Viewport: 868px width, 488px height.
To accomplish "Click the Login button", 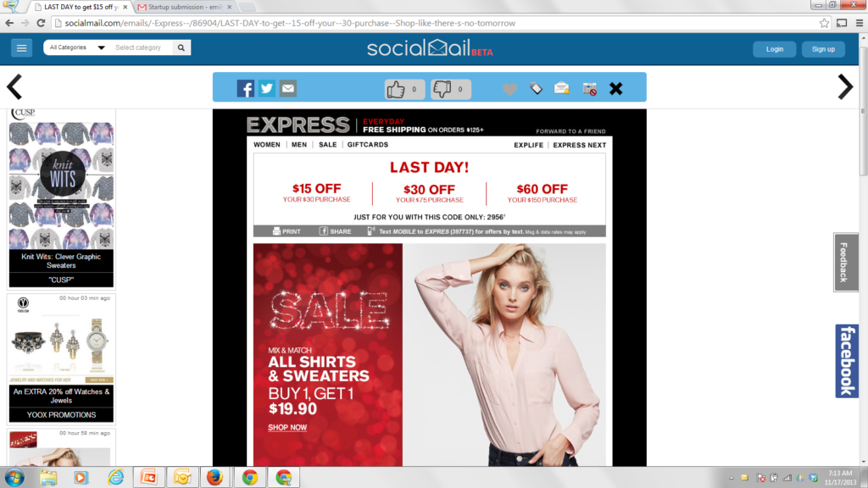I will click(x=775, y=49).
